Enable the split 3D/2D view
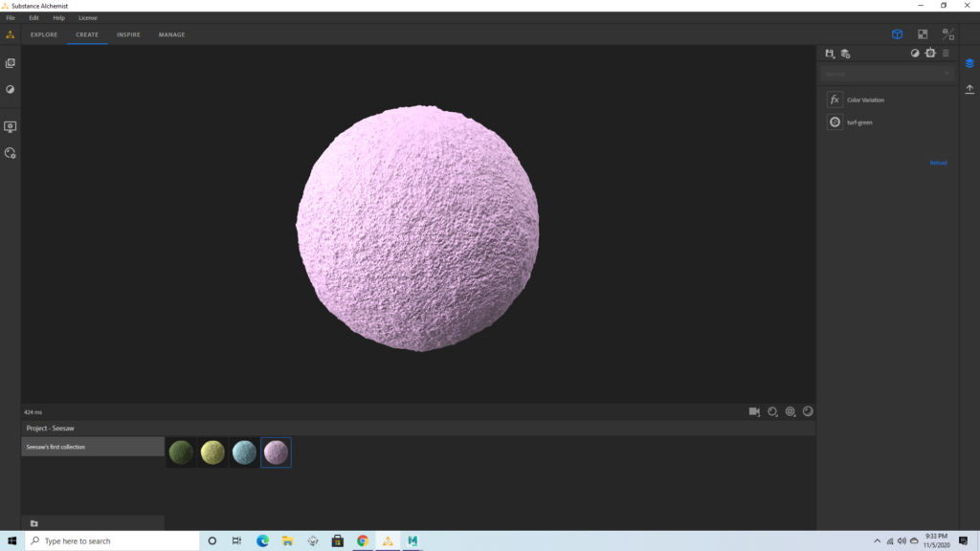This screenshot has width=980, height=551. 948,34
